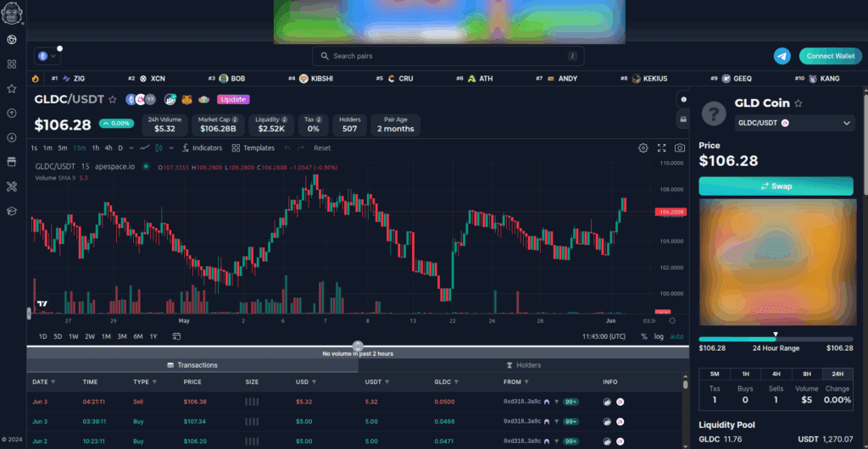Click the flame trending icon
Viewport: 868px width, 449px height.
tap(36, 79)
